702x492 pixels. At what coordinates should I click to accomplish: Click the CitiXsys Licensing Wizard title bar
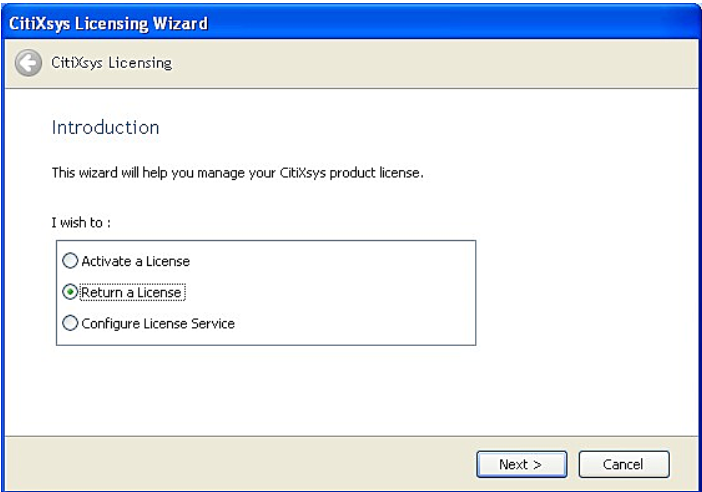(351, 22)
